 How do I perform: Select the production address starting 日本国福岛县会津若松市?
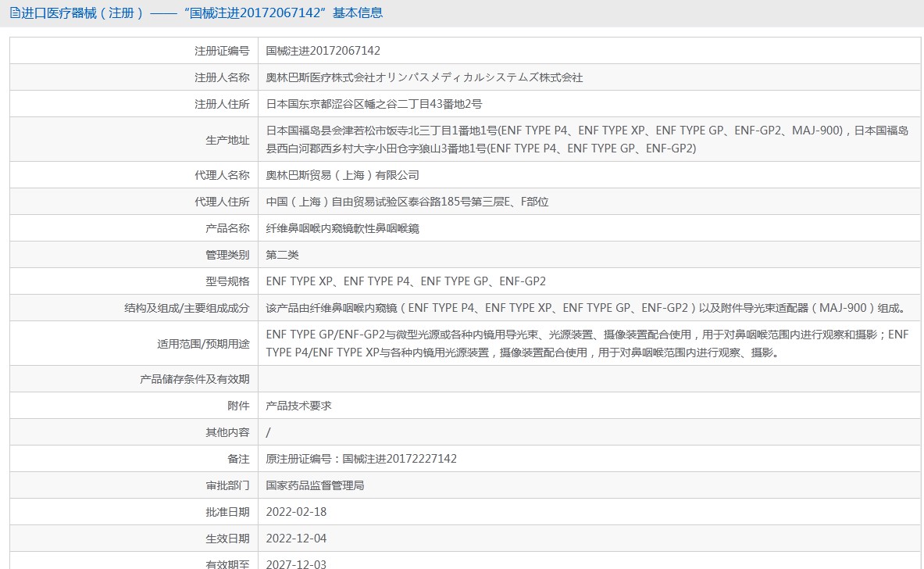point(587,140)
